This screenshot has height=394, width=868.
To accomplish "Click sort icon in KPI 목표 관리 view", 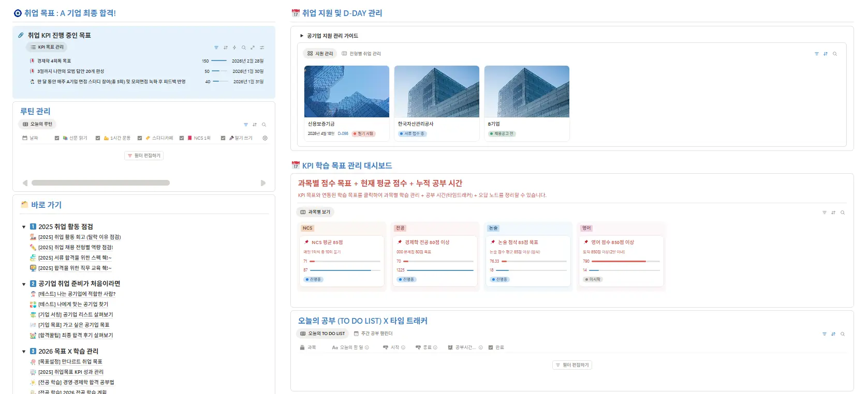I will click(226, 48).
